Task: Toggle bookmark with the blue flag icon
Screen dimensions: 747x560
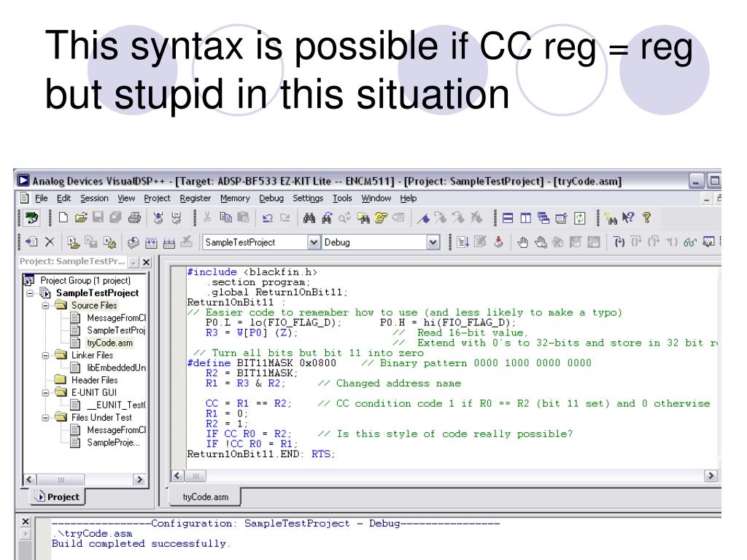Action: (x=424, y=218)
